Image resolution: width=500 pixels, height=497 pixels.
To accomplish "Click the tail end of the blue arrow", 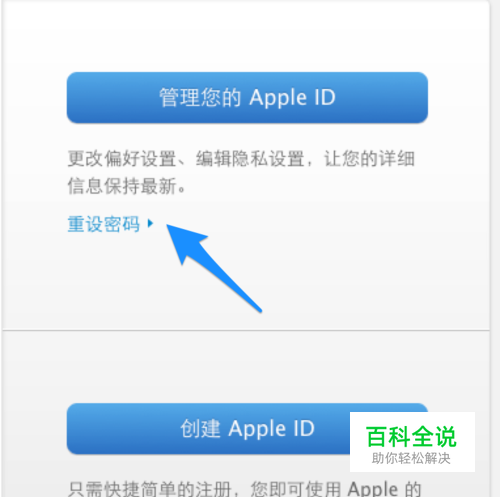I will point(258,309).
